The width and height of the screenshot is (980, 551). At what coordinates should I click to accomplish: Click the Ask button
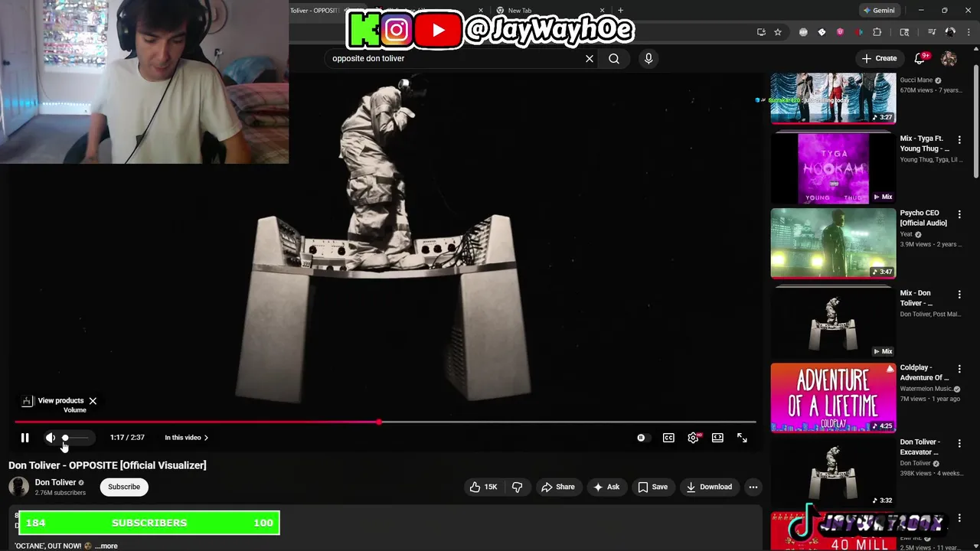606,487
